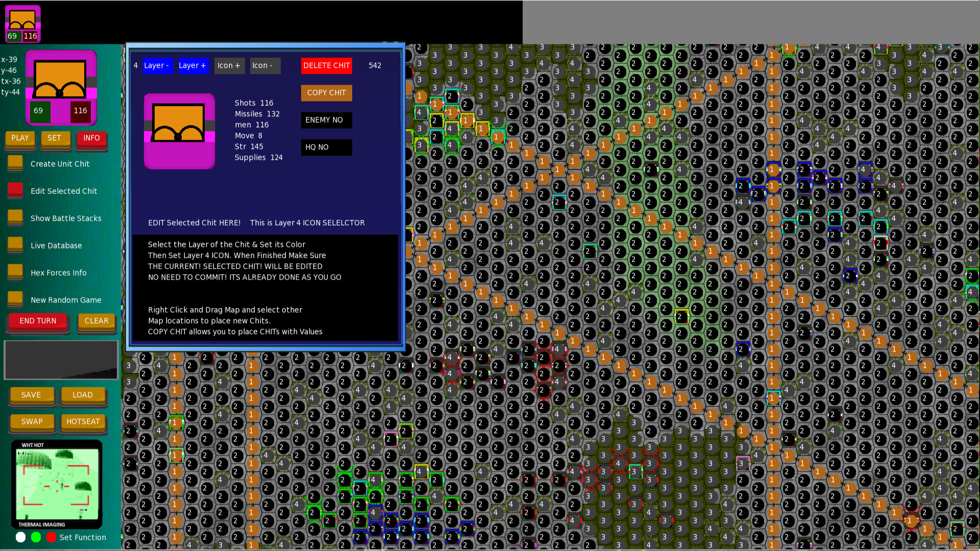
Task: Click the Create Unit Chit icon
Action: point(14,162)
